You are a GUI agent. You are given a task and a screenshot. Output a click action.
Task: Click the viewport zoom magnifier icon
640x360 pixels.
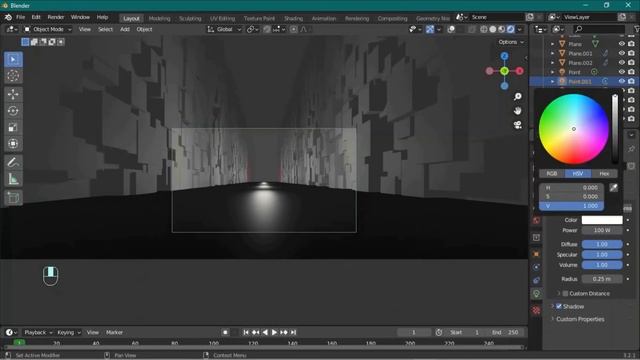pyautogui.click(x=518, y=97)
